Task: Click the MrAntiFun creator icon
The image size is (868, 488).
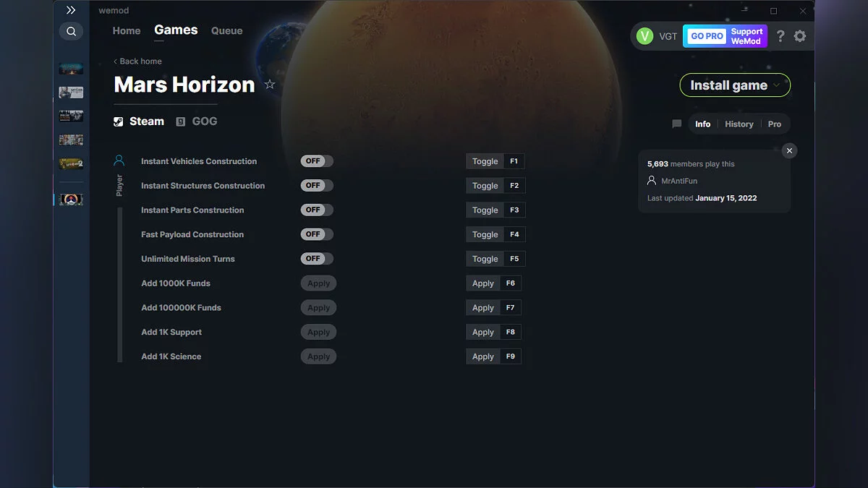Action: (652, 181)
